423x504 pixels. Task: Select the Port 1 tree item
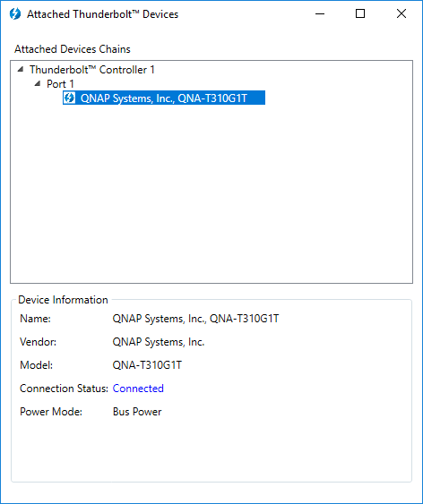pyautogui.click(x=60, y=84)
